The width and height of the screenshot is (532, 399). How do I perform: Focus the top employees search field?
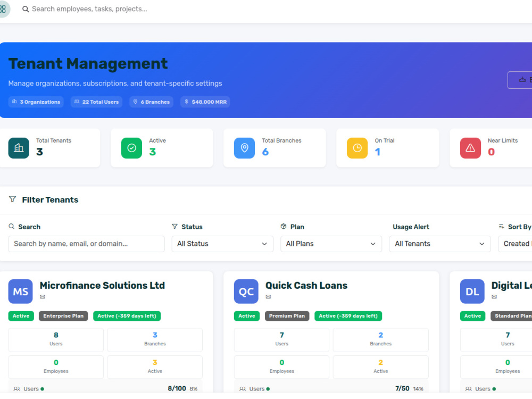[89, 9]
